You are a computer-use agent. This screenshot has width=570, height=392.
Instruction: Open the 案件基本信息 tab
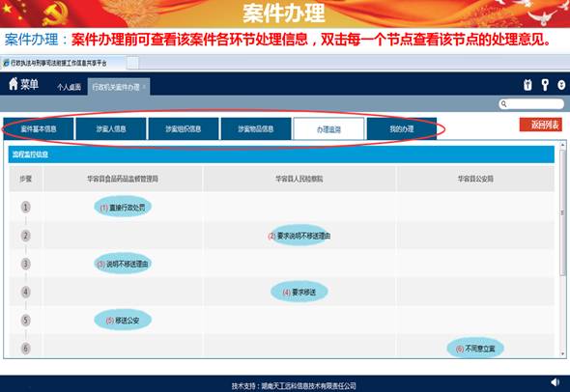(x=39, y=128)
